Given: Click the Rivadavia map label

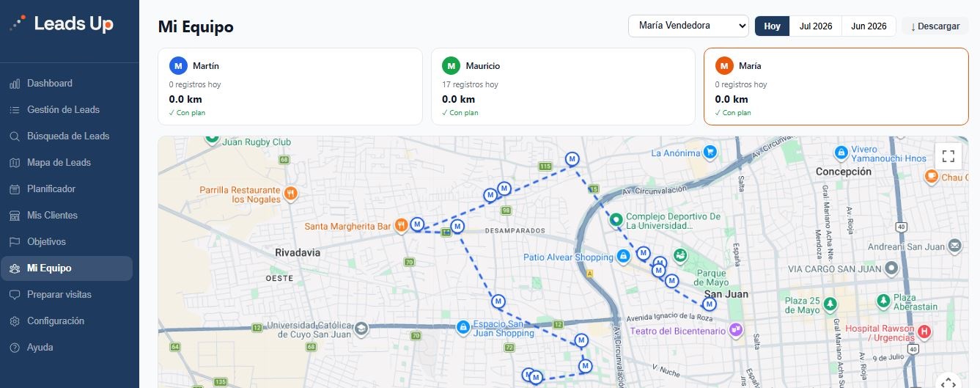Looking at the screenshot, I should [298, 252].
